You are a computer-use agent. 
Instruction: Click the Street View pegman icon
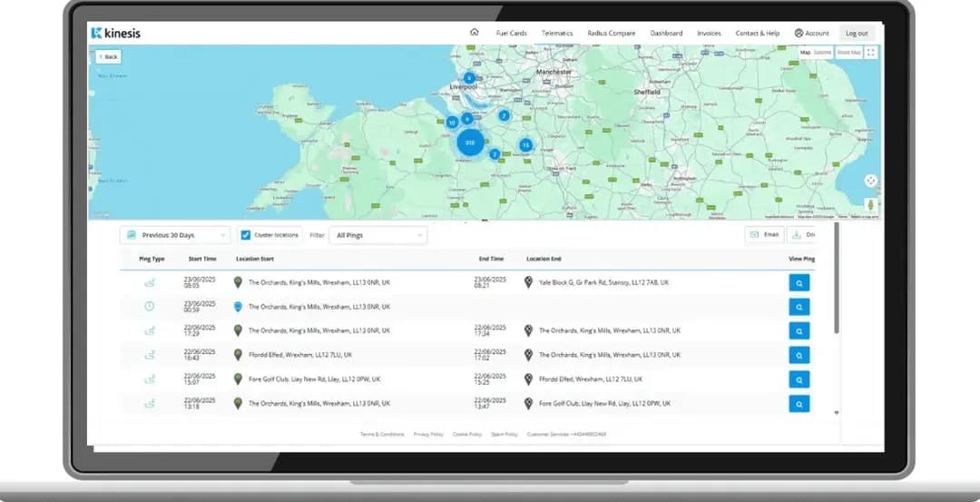point(870,205)
